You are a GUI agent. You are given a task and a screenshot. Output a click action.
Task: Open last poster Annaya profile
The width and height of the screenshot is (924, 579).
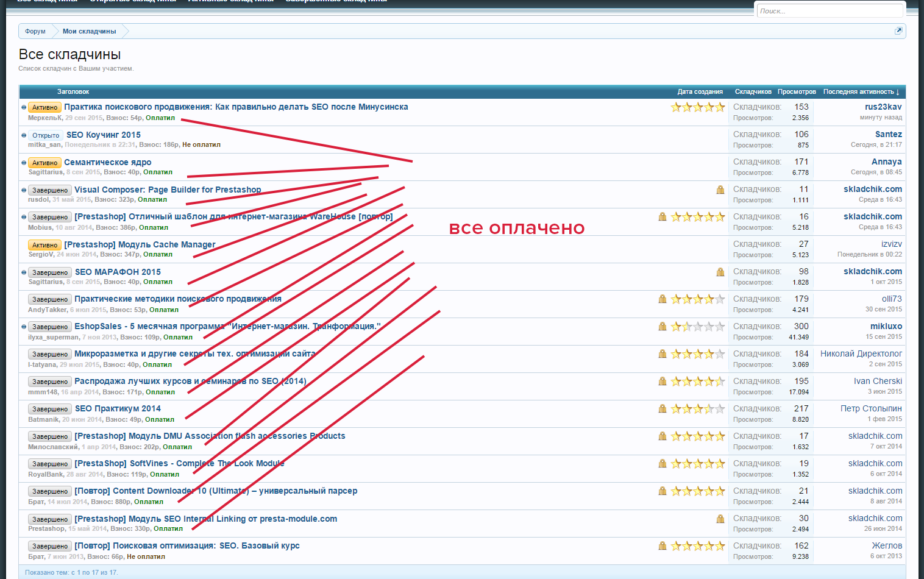coord(887,162)
